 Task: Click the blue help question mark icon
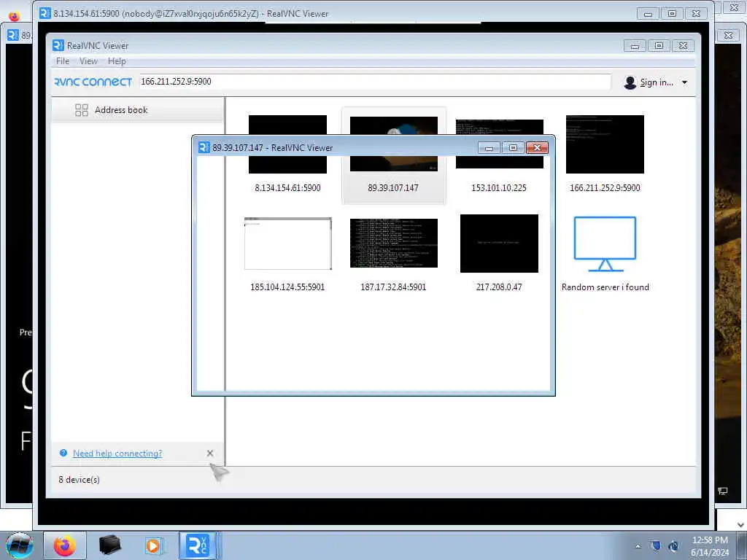63,453
